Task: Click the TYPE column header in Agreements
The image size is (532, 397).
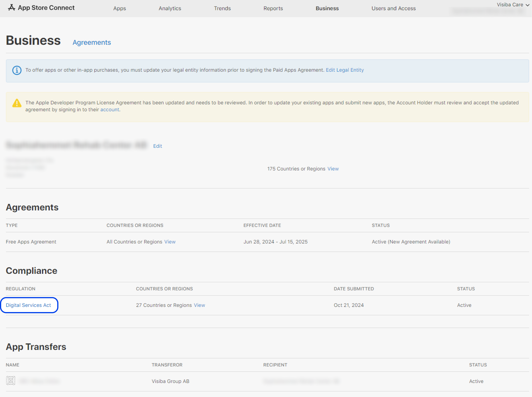Action: pyautogui.click(x=12, y=225)
